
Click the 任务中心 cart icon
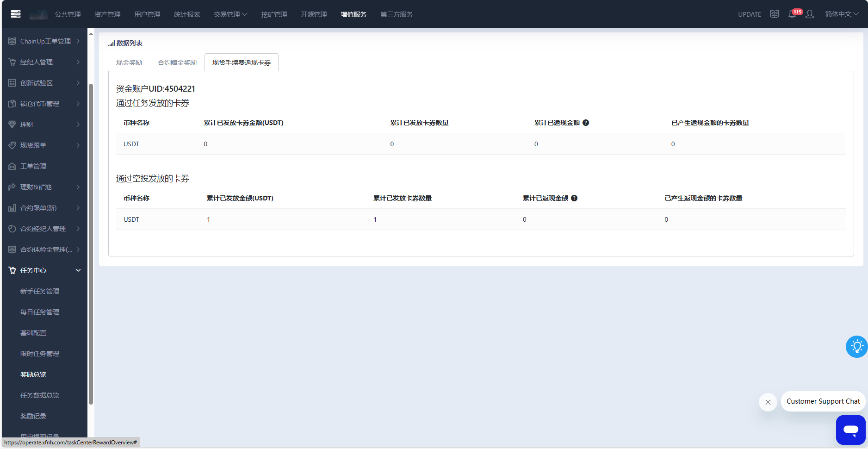[x=12, y=270]
